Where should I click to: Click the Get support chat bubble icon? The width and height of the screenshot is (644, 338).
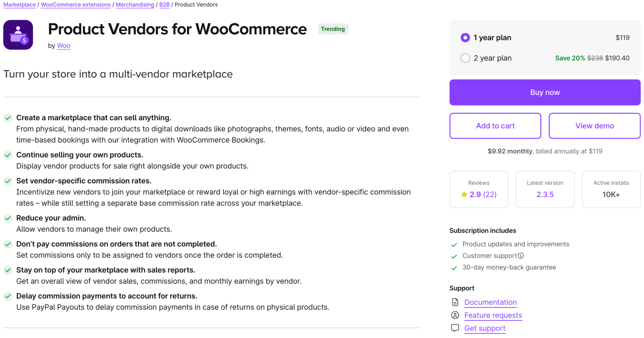coord(455,328)
